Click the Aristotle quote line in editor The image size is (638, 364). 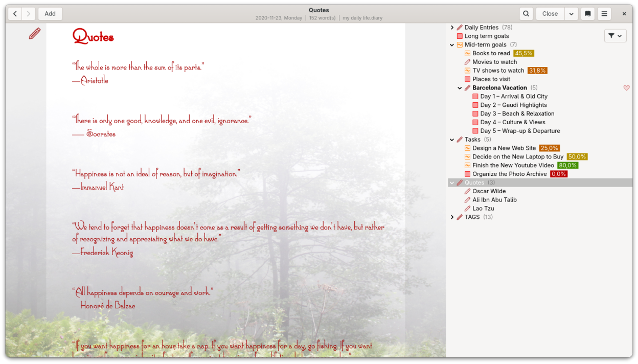[138, 66]
